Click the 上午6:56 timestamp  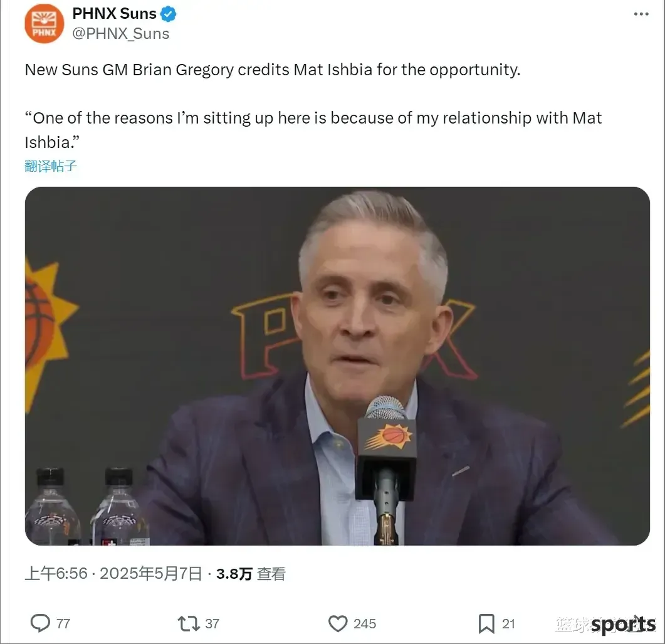(56, 574)
